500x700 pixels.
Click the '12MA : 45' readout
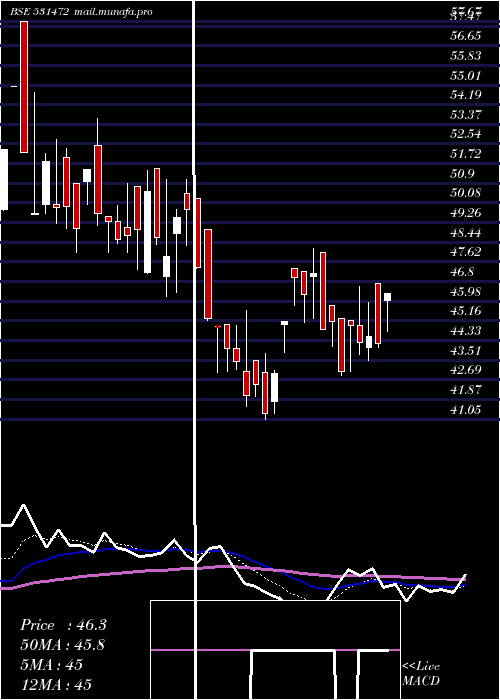(56, 684)
